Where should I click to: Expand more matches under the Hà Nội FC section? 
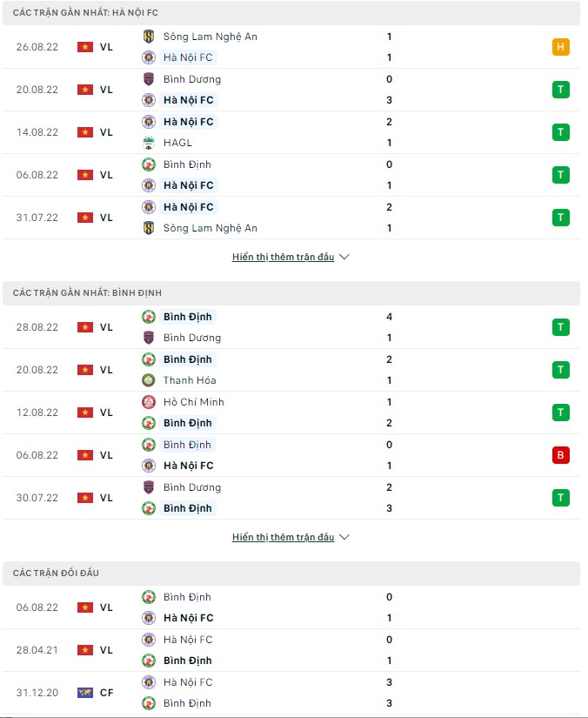tap(283, 258)
